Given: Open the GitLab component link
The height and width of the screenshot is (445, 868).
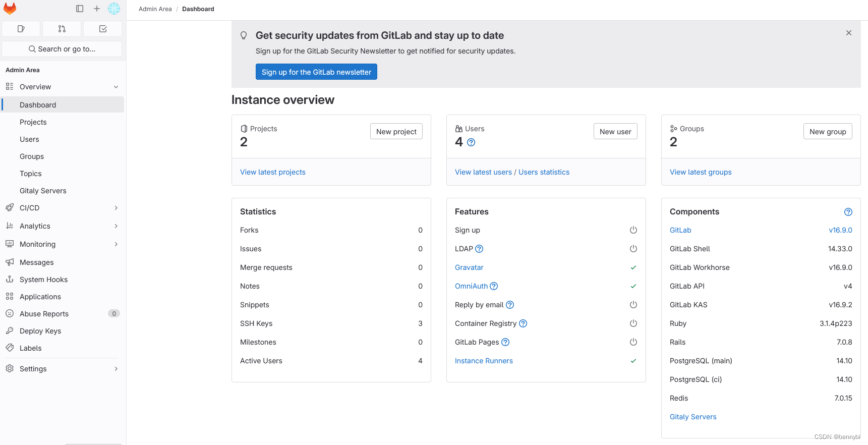Looking at the screenshot, I should click(x=680, y=230).
